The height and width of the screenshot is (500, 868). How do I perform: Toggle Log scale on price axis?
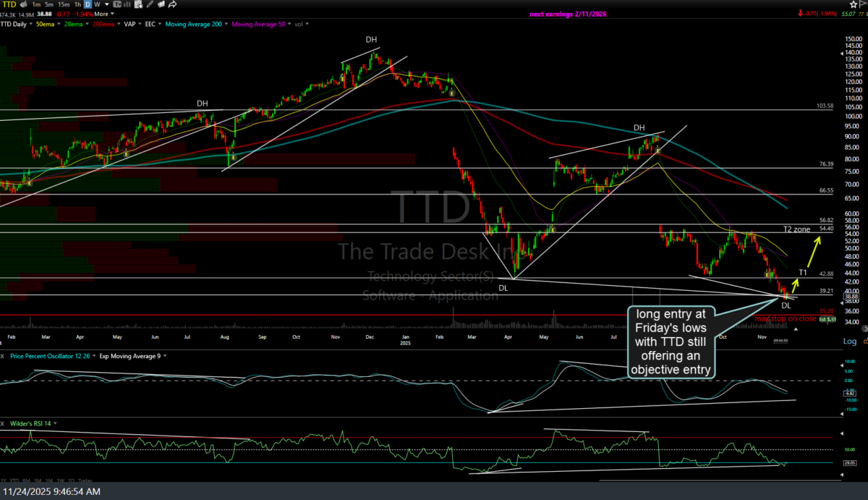(848, 340)
